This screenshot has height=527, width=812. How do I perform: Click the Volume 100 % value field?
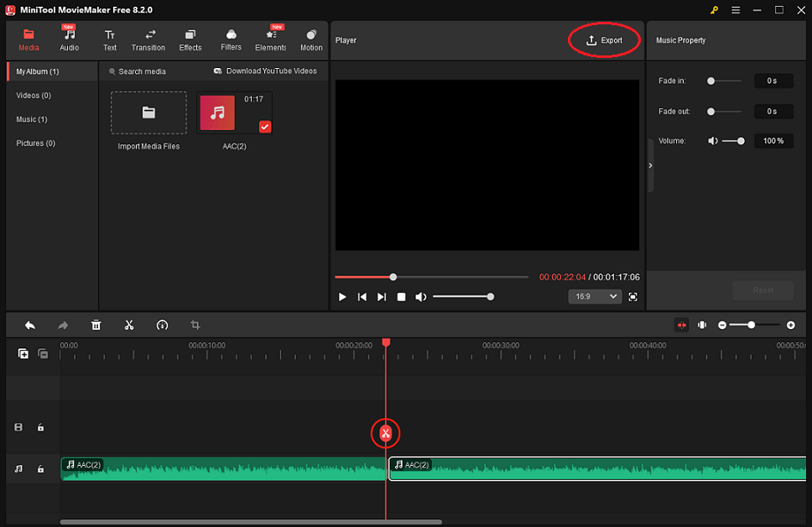pos(773,141)
